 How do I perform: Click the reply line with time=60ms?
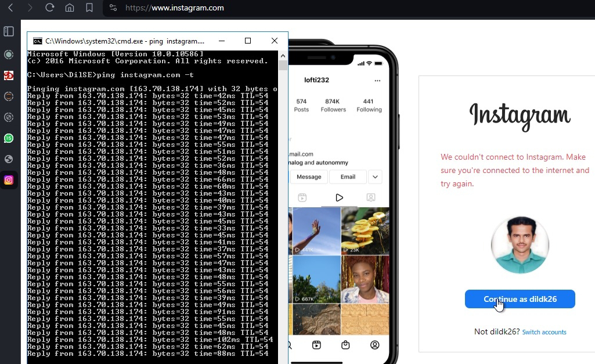pos(147,186)
